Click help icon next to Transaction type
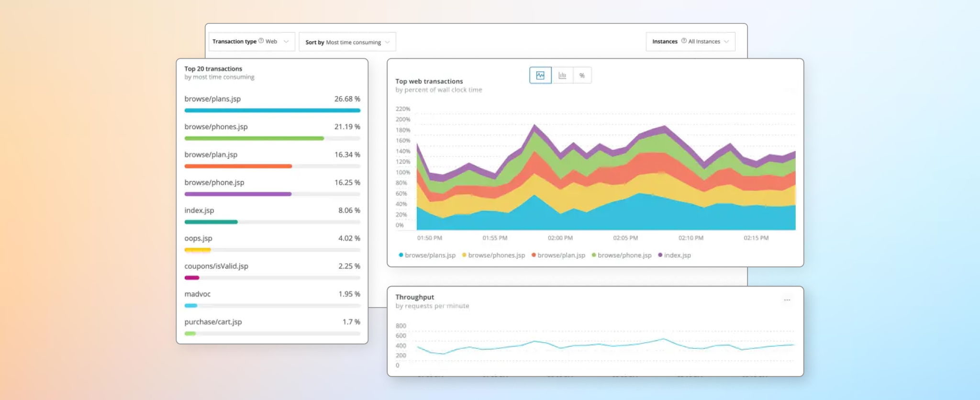This screenshot has width=980, height=400. tap(261, 41)
